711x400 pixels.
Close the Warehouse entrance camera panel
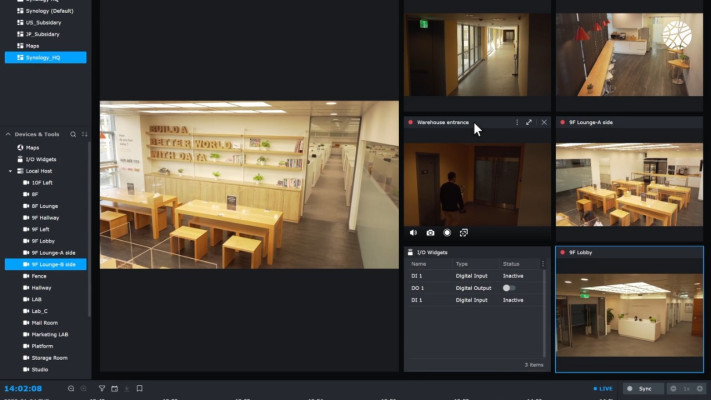click(x=544, y=122)
